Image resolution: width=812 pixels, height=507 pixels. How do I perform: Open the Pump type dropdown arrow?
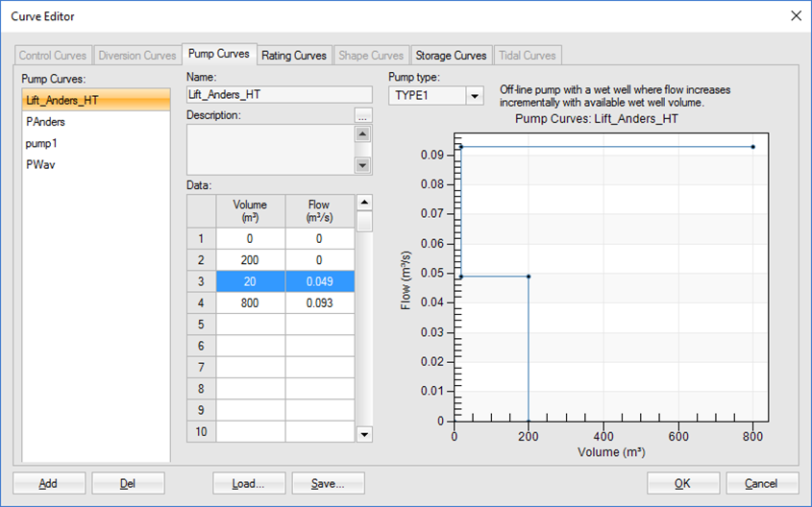[475, 96]
